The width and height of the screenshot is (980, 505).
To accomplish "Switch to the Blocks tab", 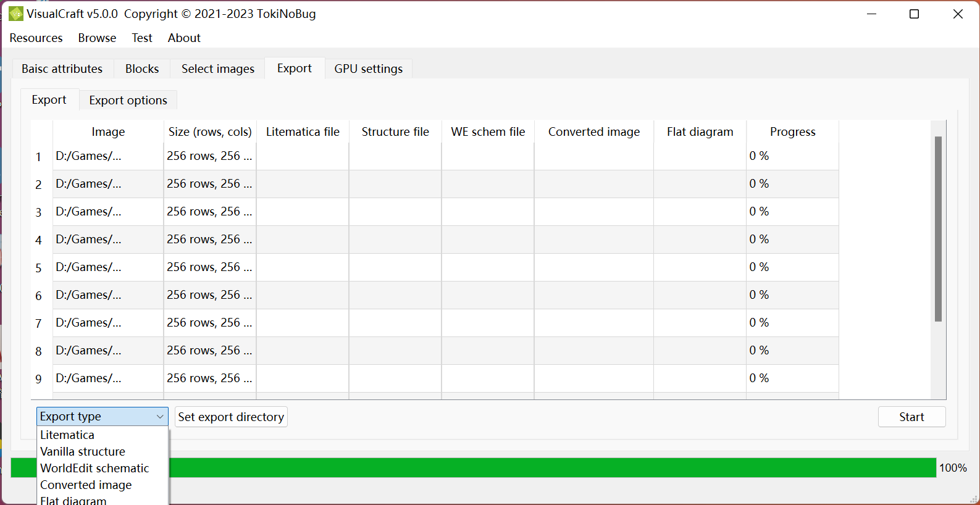I will [x=142, y=69].
